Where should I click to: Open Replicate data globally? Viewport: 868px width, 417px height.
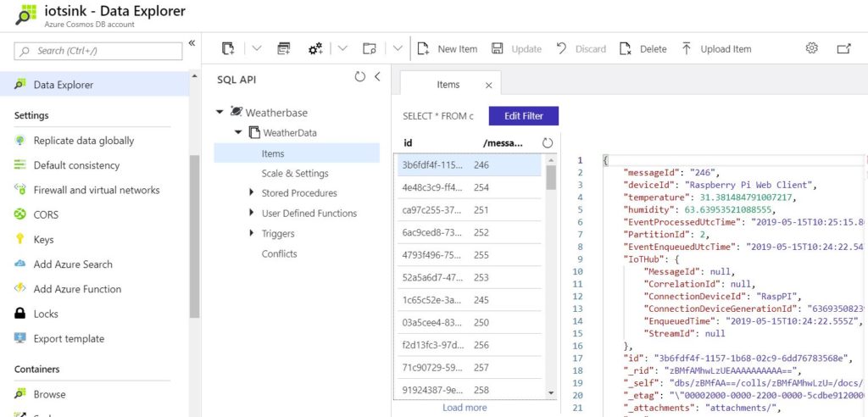(x=86, y=141)
